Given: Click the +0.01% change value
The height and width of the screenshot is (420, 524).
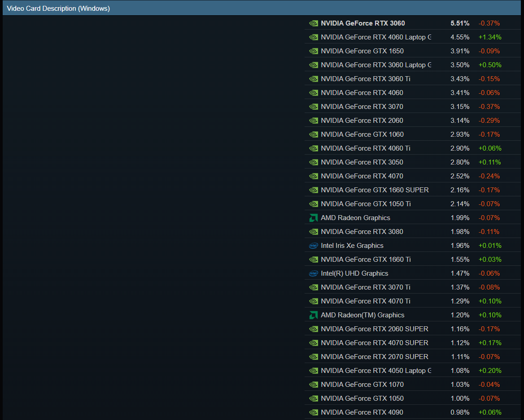Looking at the screenshot, I should [x=490, y=246].
